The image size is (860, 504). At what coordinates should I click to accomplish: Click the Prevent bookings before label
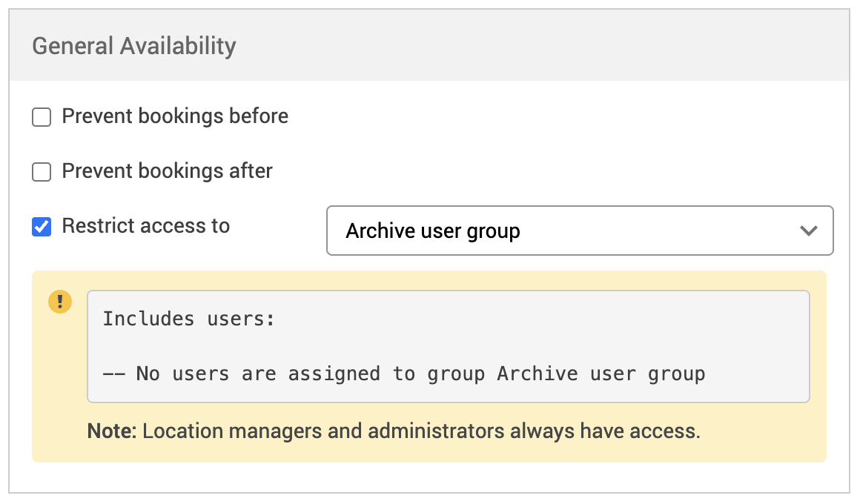point(175,116)
